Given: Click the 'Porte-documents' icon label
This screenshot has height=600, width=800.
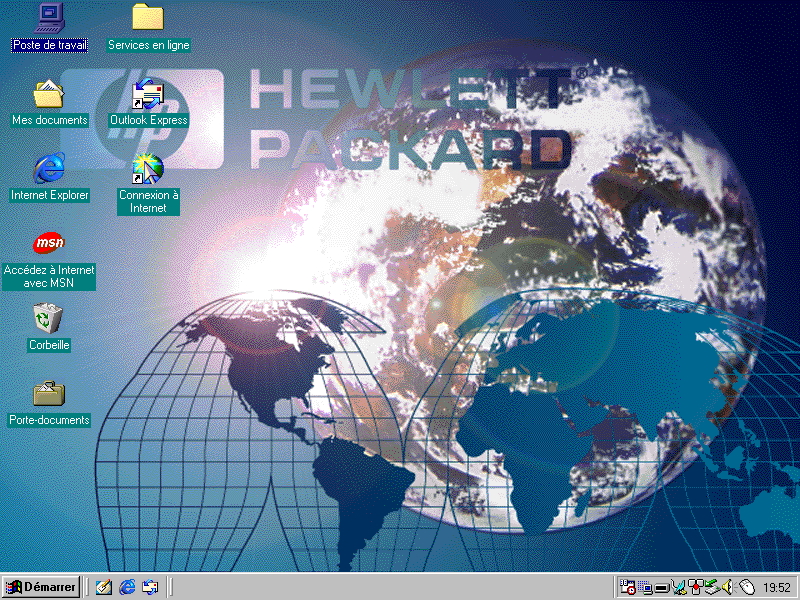Looking at the screenshot, I should click(49, 420).
